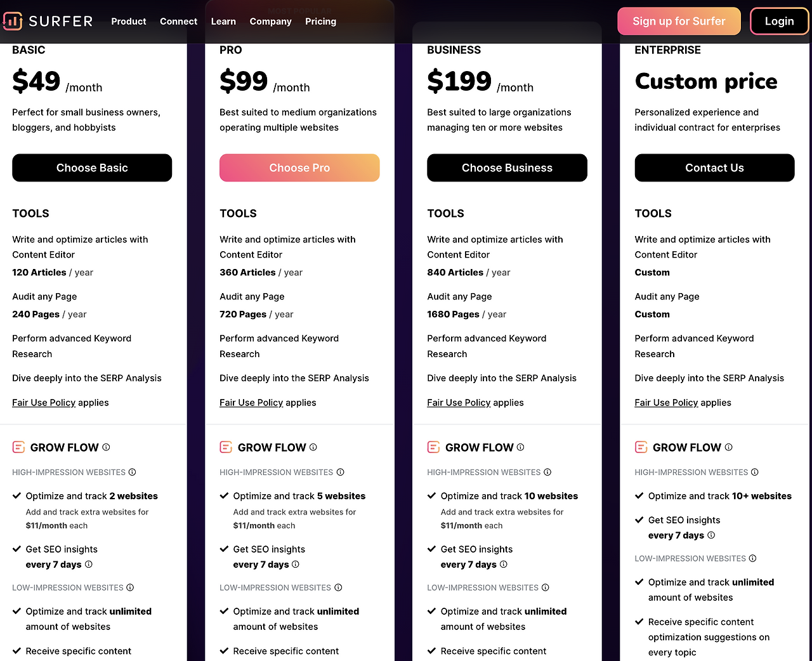This screenshot has width=812, height=661.
Task: Click Sign up for Surfer button
Action: click(x=679, y=22)
